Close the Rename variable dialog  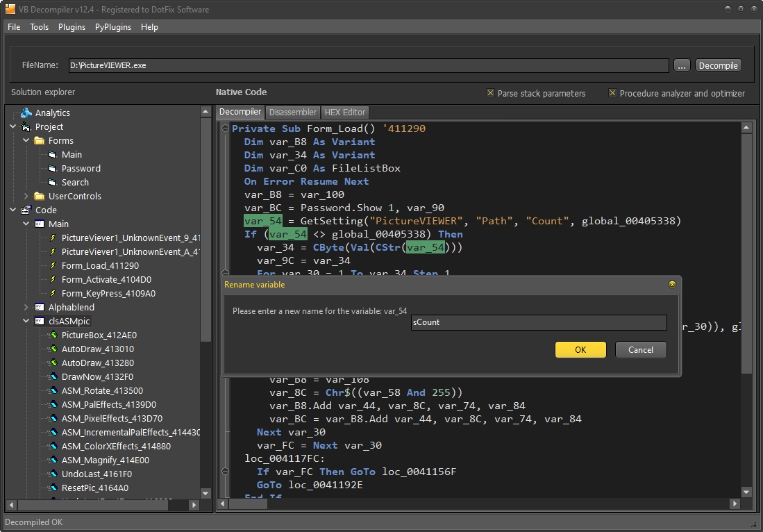point(672,284)
